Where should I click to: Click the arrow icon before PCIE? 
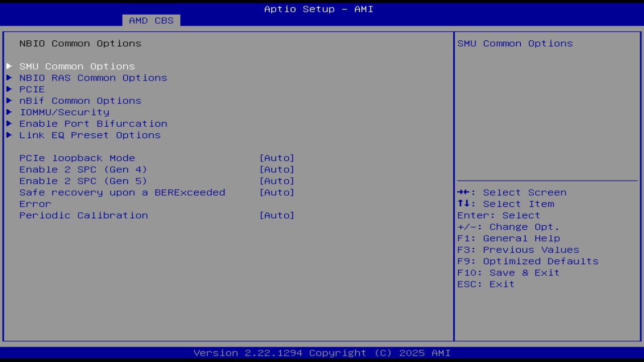coord(9,89)
